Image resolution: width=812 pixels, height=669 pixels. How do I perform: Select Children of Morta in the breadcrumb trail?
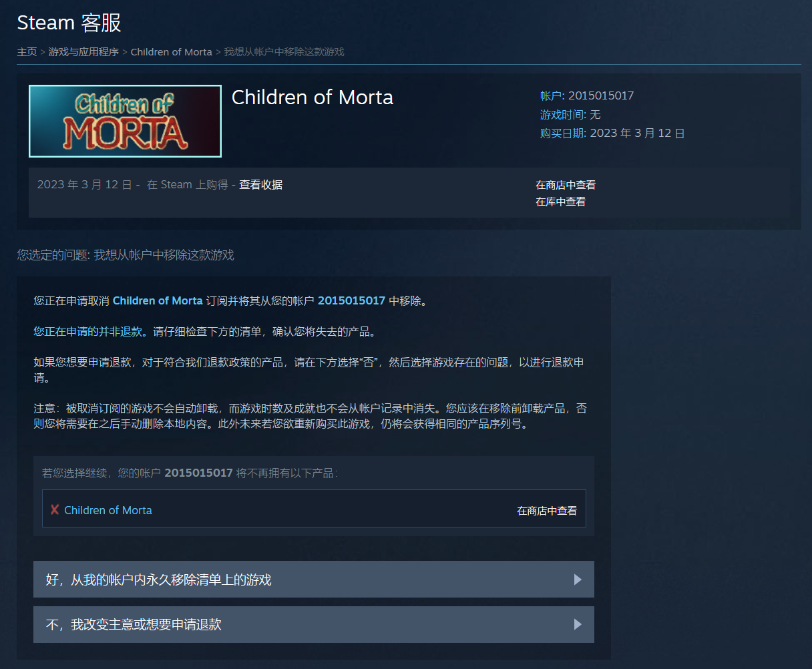[171, 52]
